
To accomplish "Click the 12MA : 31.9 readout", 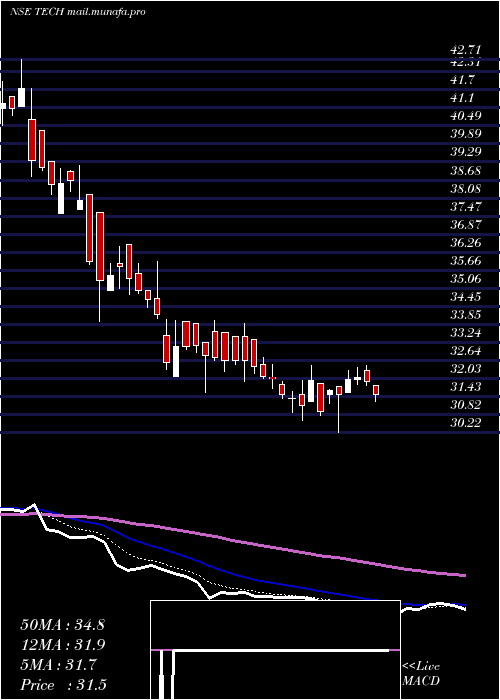I will 62,645.
